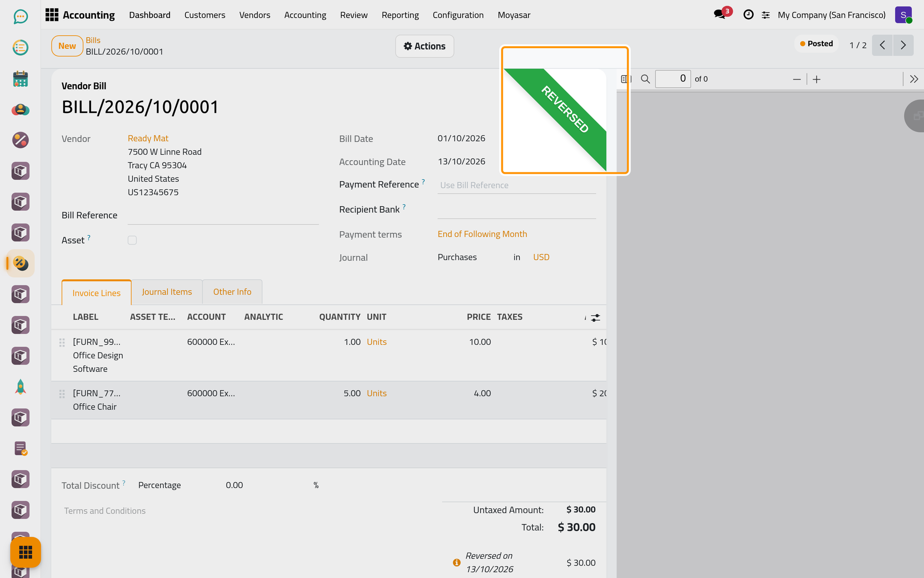Toggle the Asset checkbox
924x578 pixels.
coord(132,240)
